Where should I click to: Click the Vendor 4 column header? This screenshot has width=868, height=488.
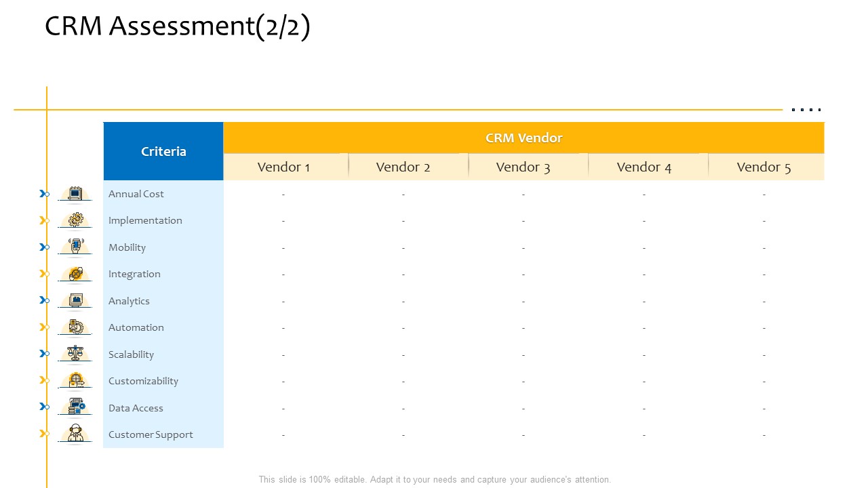(x=644, y=167)
